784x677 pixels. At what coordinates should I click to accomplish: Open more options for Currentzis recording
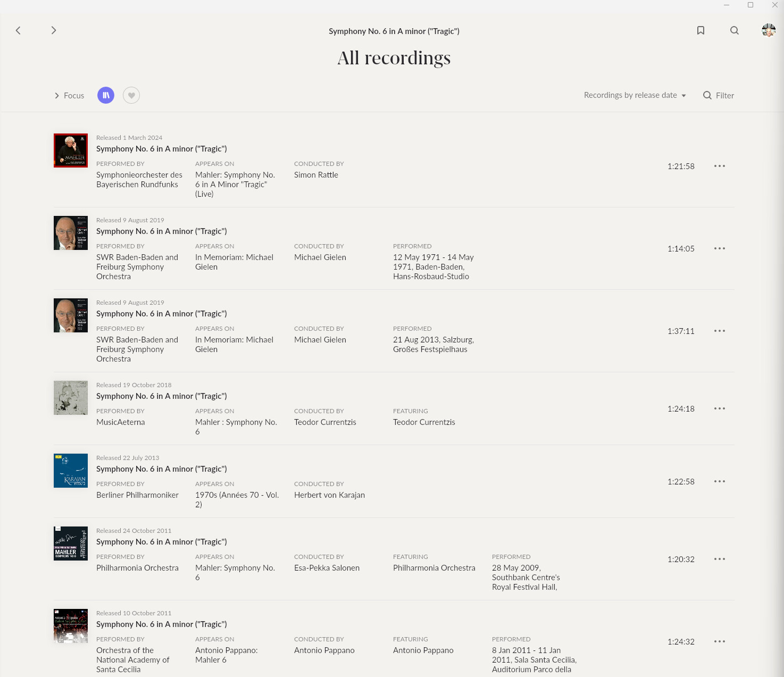720,408
